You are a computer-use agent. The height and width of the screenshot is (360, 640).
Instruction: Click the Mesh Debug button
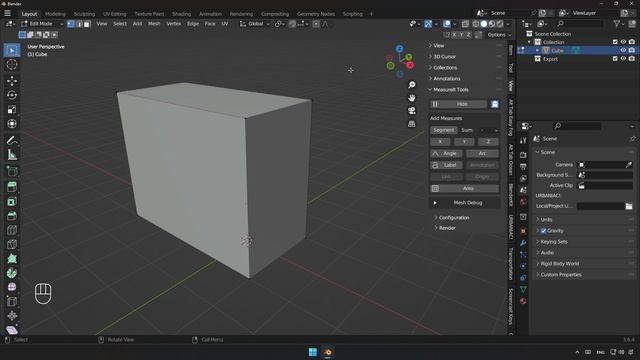(x=464, y=203)
